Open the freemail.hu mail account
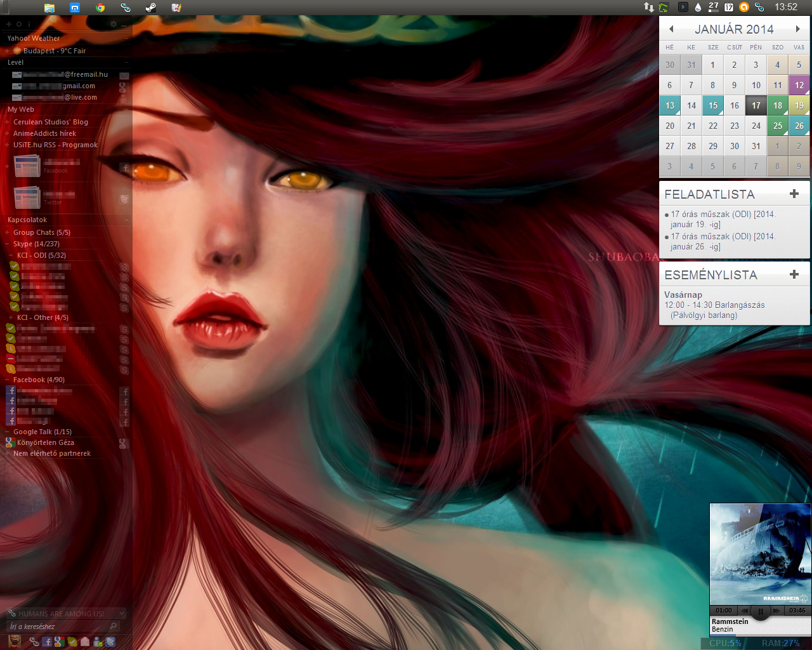Image resolution: width=812 pixels, height=650 pixels. [60, 74]
